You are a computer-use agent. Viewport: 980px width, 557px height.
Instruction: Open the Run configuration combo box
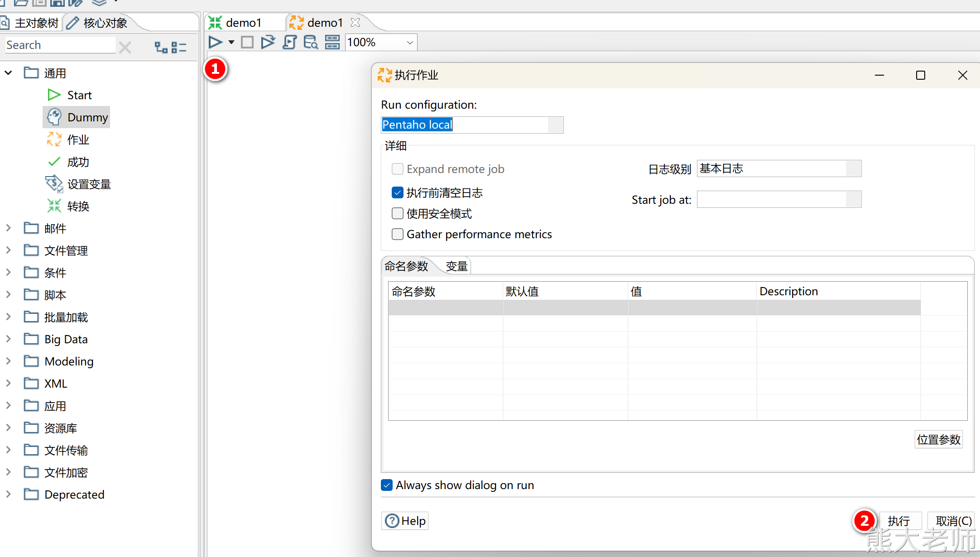[x=555, y=125]
